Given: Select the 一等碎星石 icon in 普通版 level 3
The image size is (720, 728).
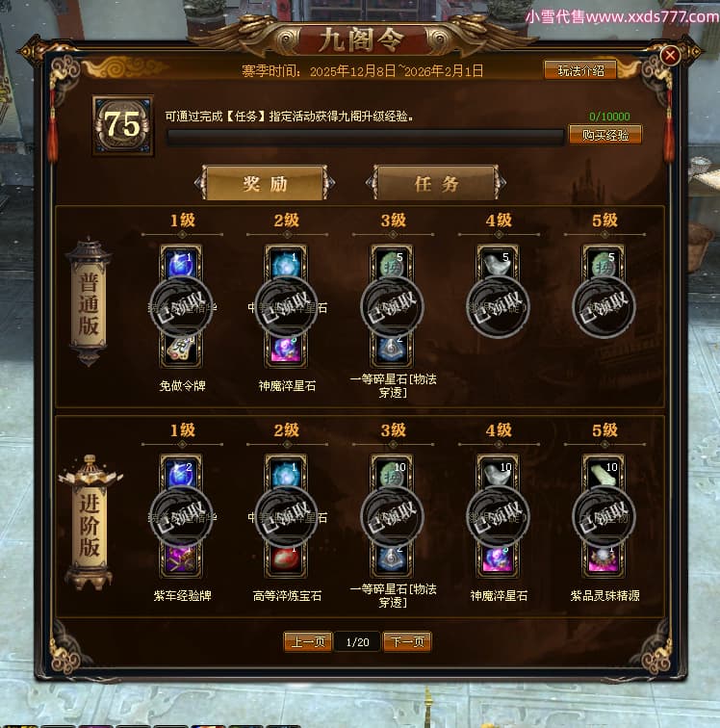Looking at the screenshot, I should (x=392, y=351).
